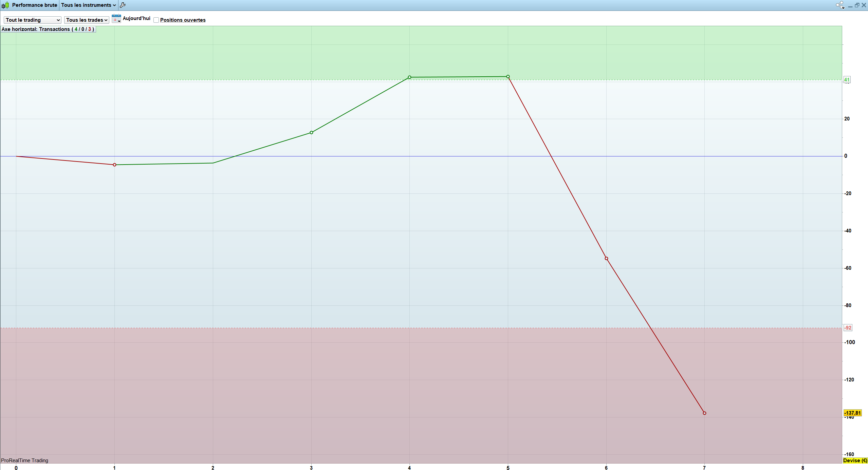Minimize the Performance brute window
Image resolution: width=868 pixels, height=470 pixels.
tap(850, 5)
